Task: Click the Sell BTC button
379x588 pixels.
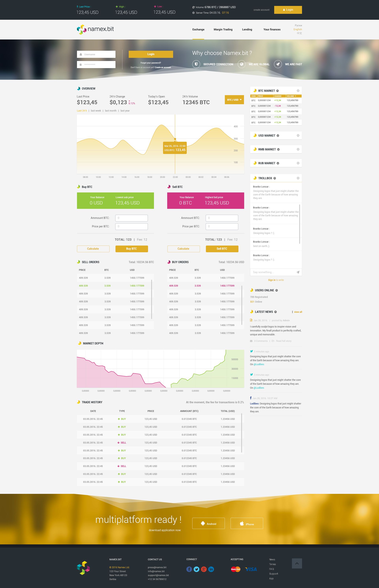Action: tap(222, 249)
